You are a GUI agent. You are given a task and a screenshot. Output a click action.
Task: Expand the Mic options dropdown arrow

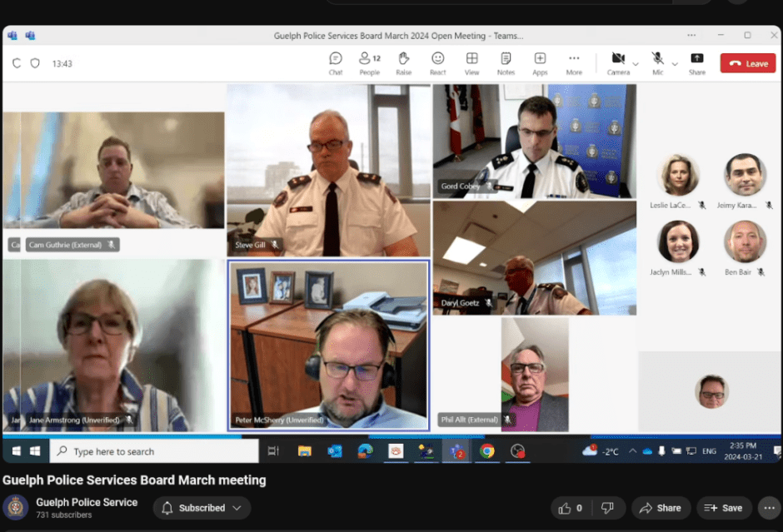pos(674,63)
